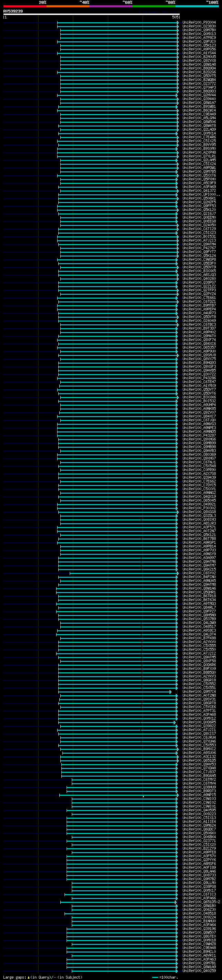Select the UniRef100_C9EA49 label
Viewport: 222px width, 980px height.
[x=199, y=114]
